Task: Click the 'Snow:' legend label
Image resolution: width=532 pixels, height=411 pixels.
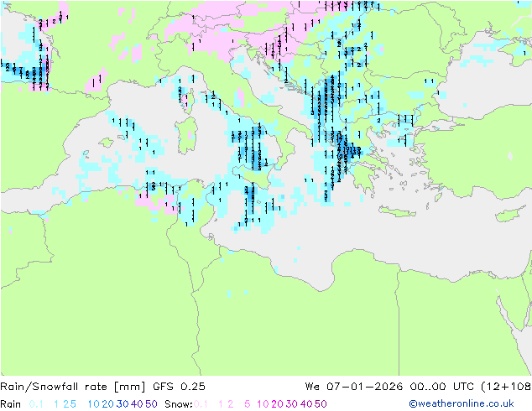Action: 179,404
